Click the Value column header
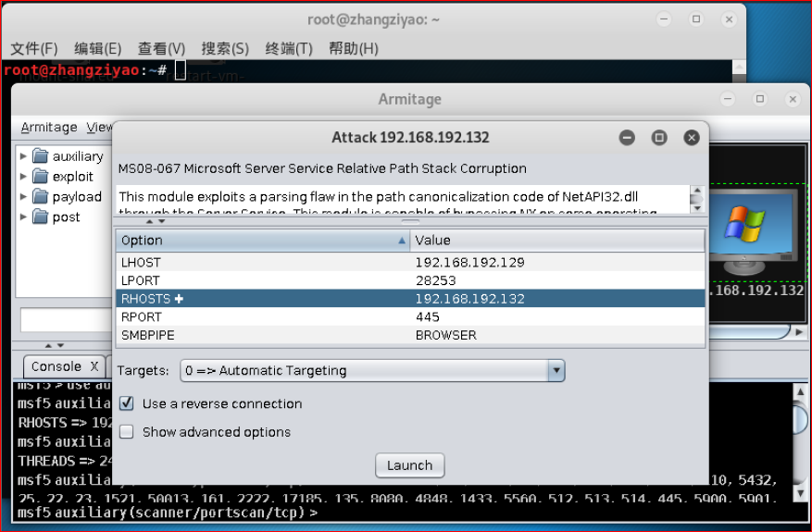Image resolution: width=812 pixels, height=532 pixels. [x=557, y=241]
